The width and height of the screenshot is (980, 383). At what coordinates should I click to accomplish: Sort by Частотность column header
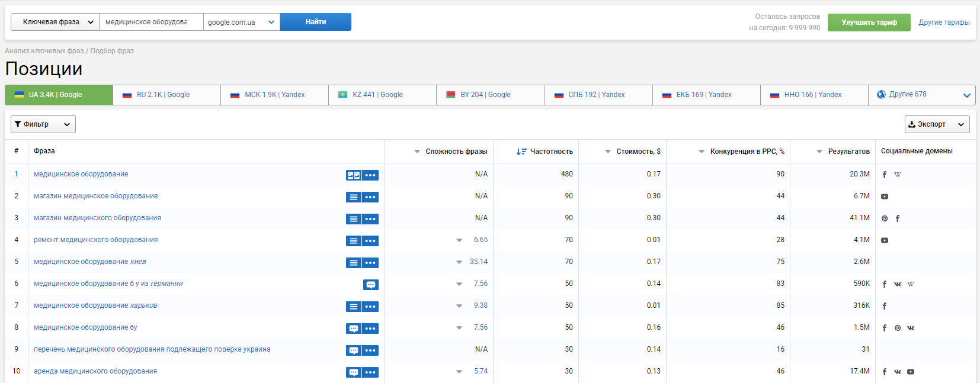(545, 152)
